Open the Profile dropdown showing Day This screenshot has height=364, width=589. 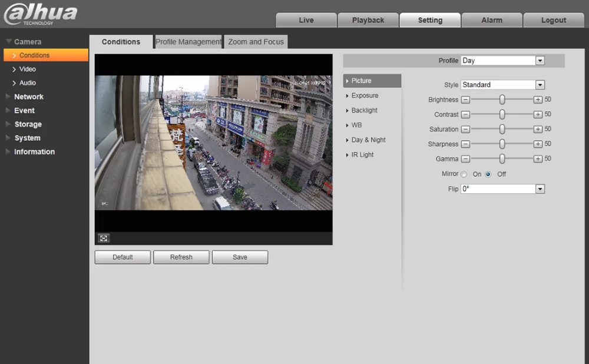tap(540, 61)
